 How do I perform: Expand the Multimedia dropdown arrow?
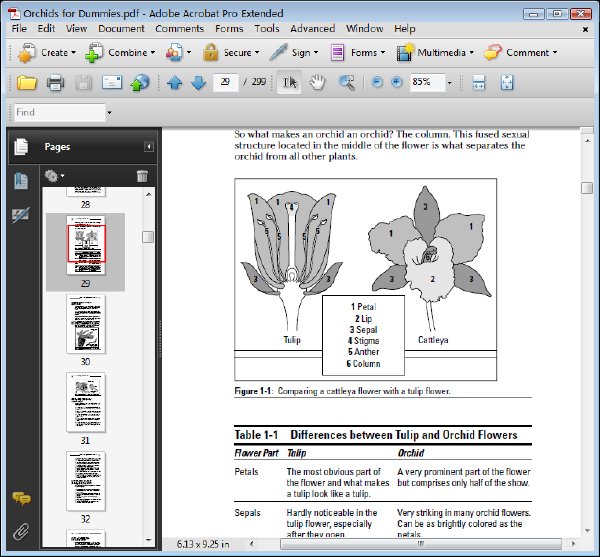(x=472, y=53)
